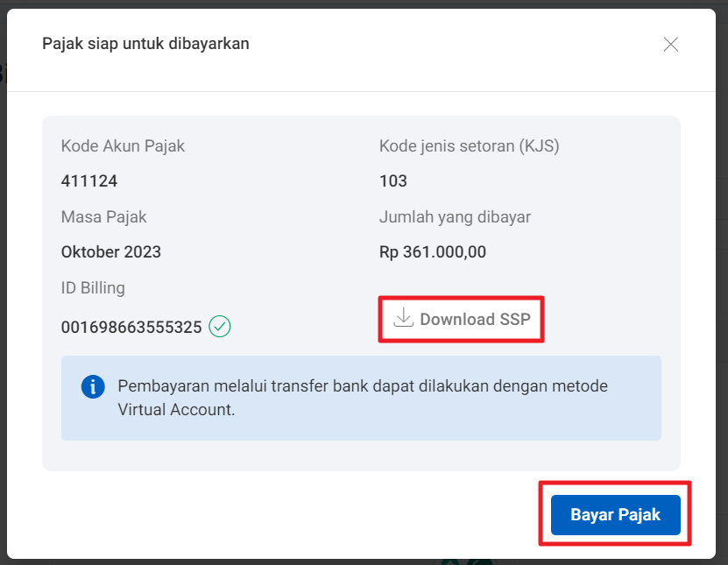Click the green verified checkmark next to ID Billing
The height and width of the screenshot is (565, 728).
point(220,327)
